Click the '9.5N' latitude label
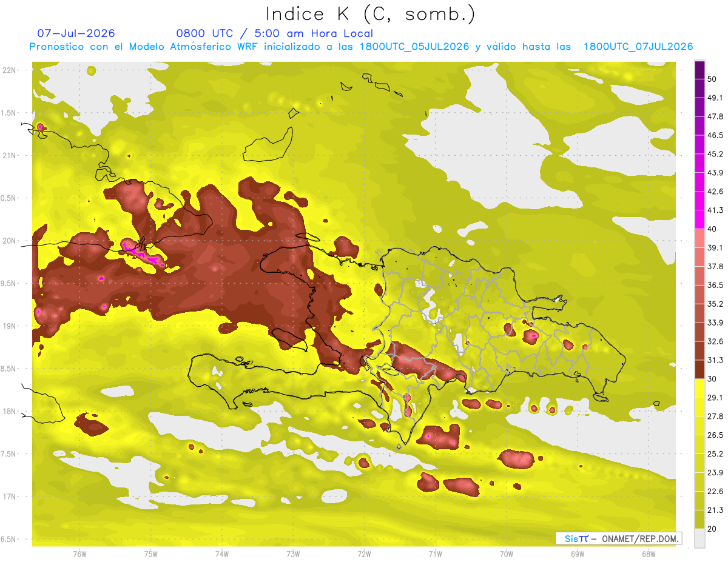The width and height of the screenshot is (728, 562). pyautogui.click(x=8, y=283)
